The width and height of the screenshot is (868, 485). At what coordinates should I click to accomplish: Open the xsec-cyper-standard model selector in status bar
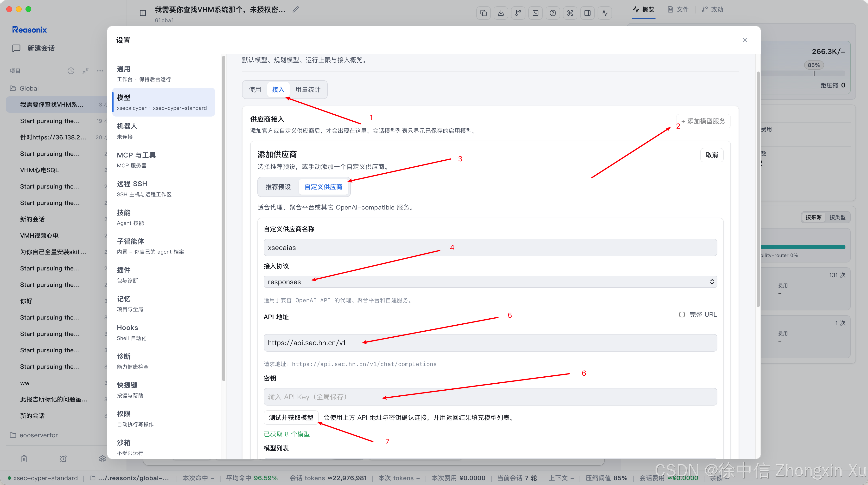tap(42, 478)
